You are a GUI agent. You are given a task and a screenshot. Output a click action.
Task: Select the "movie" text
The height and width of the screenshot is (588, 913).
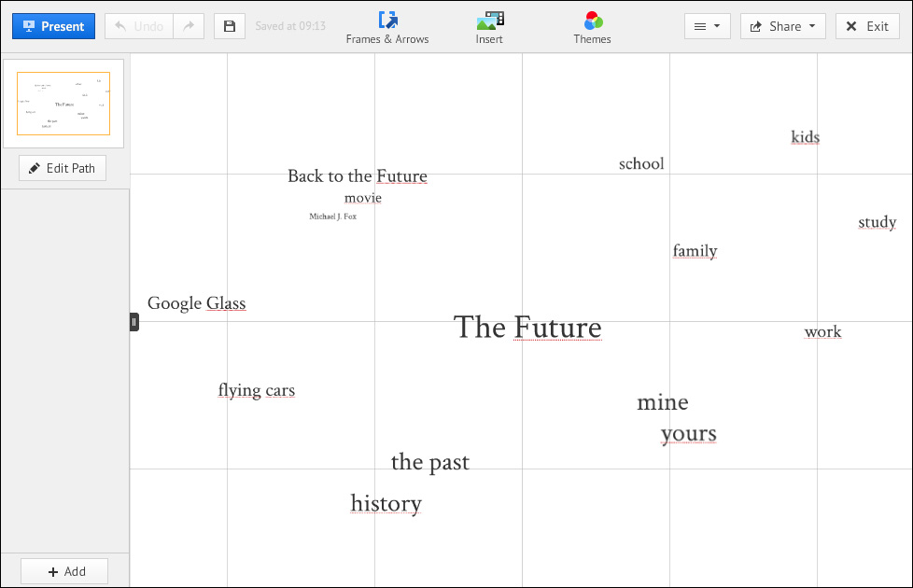click(363, 198)
